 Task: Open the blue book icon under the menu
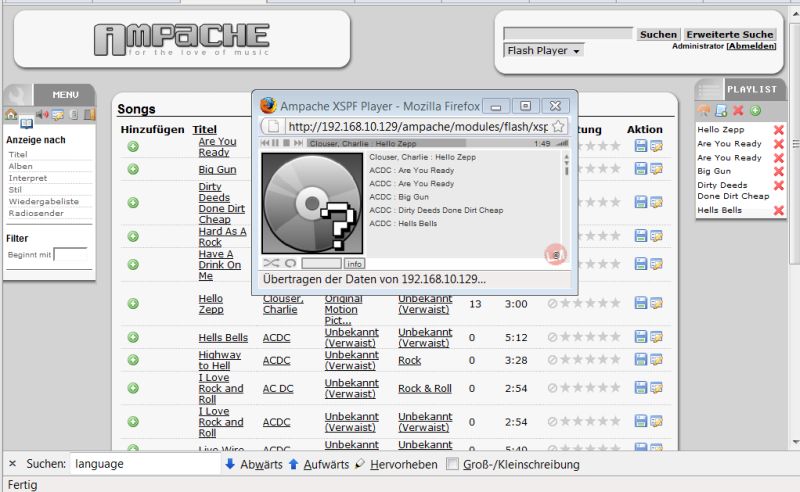coord(27,124)
